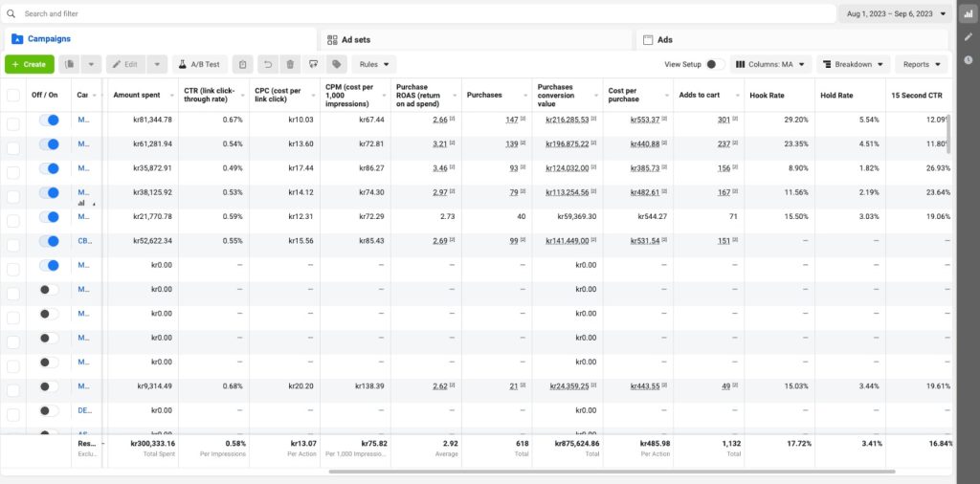This screenshot has width=980, height=484.
Task: Click the pencil edit icon in sidebar
Action: tap(969, 36)
